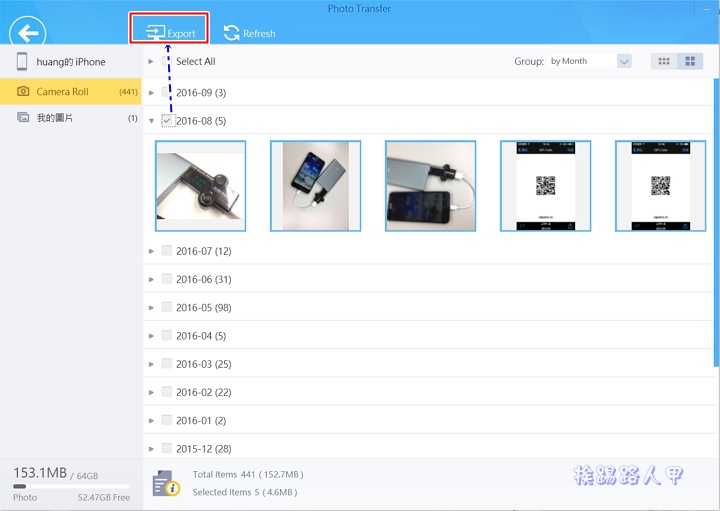Click the 2016-03 (25) group label

coord(203,364)
